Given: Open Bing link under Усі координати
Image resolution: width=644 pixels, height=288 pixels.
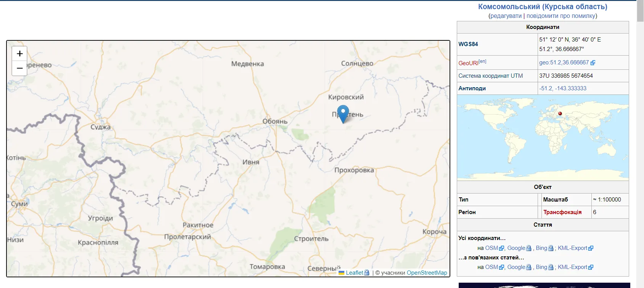Looking at the screenshot, I should [541, 248].
